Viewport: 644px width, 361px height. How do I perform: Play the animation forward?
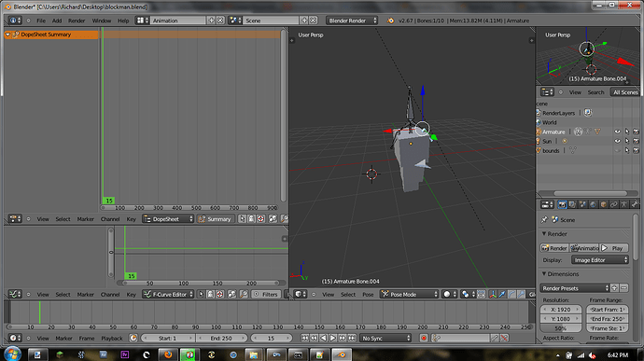pos(332,338)
